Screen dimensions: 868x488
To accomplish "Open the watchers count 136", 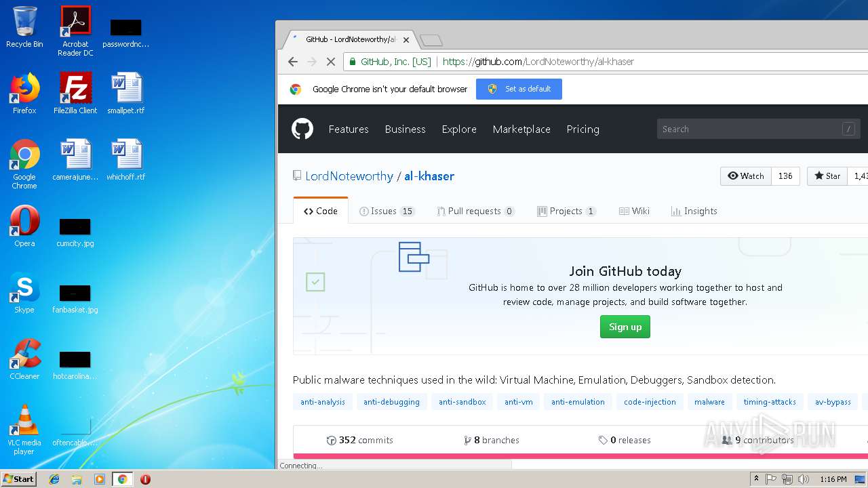I will click(785, 176).
